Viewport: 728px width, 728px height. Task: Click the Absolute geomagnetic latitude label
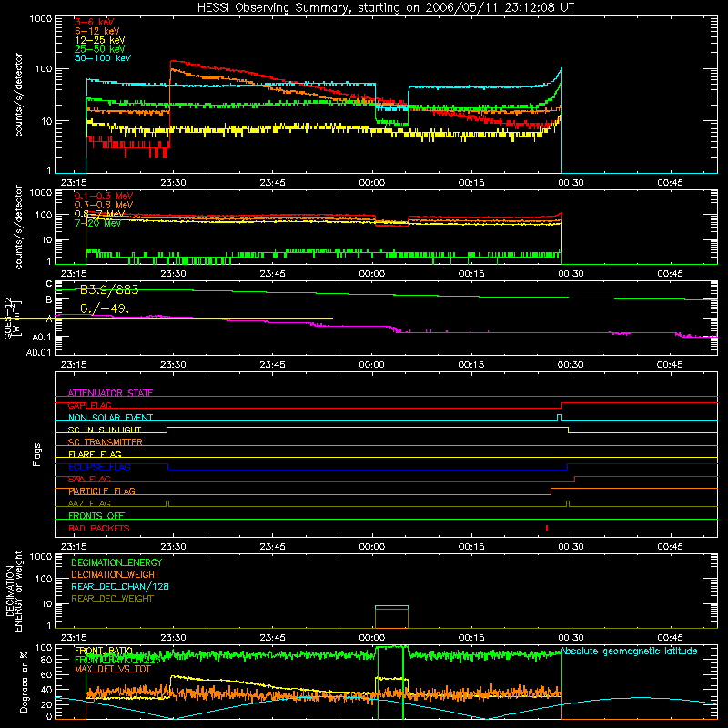click(x=629, y=651)
